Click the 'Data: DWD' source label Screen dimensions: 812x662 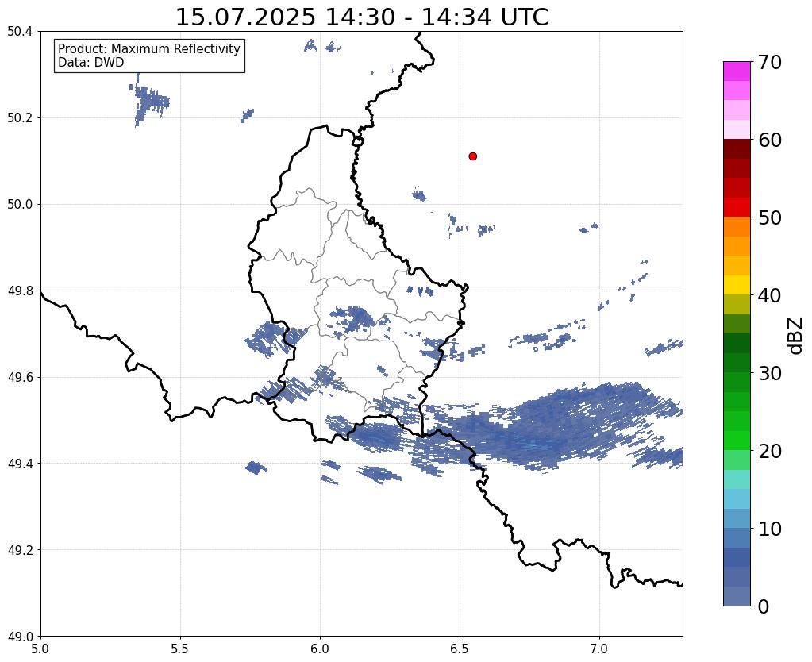91,63
